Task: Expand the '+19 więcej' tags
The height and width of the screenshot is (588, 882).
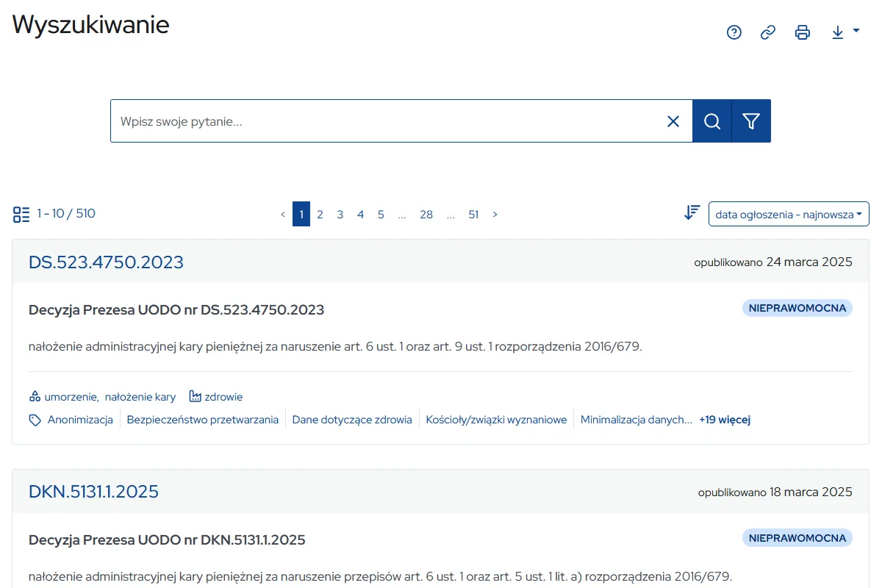Action: tap(724, 420)
